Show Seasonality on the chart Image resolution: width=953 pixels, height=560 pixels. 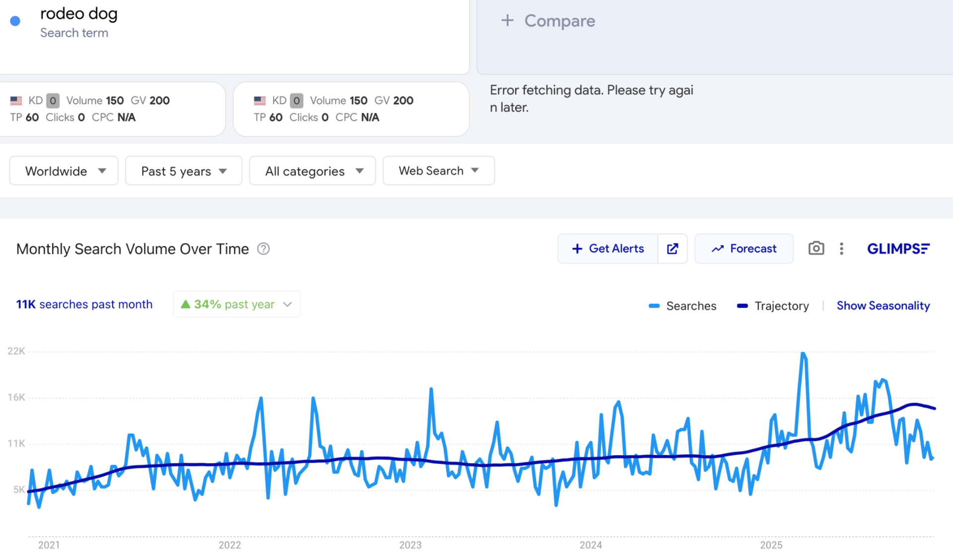[x=883, y=306]
